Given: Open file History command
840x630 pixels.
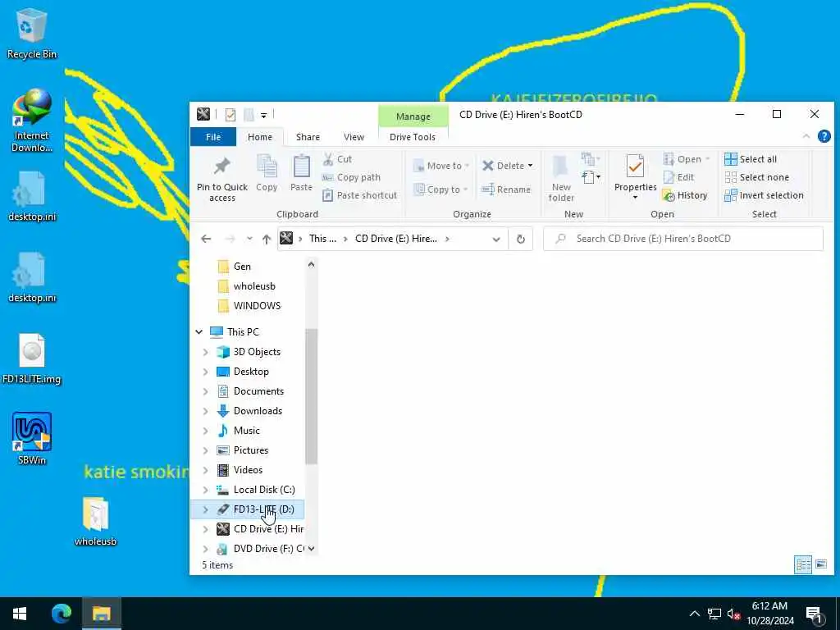Looking at the screenshot, I should [685, 195].
